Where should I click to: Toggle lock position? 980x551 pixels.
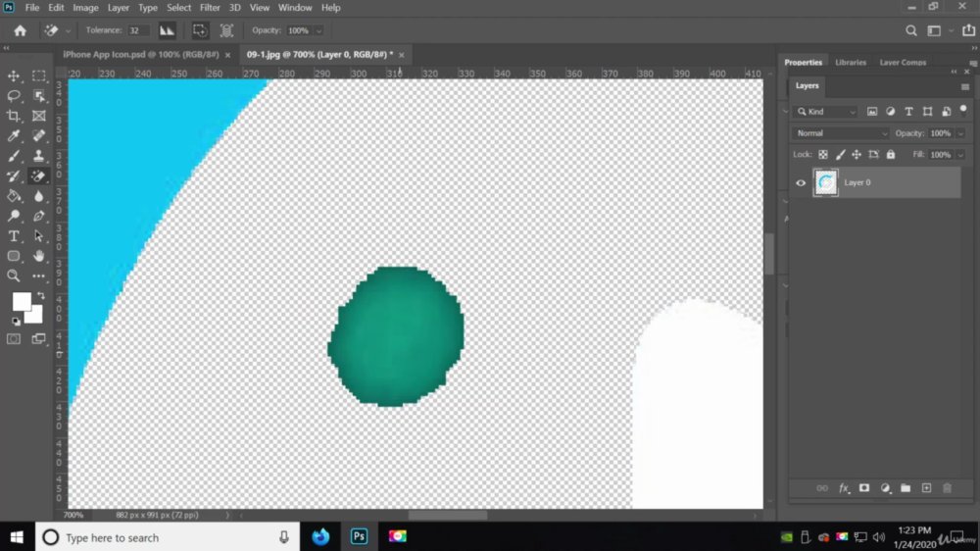pos(857,155)
